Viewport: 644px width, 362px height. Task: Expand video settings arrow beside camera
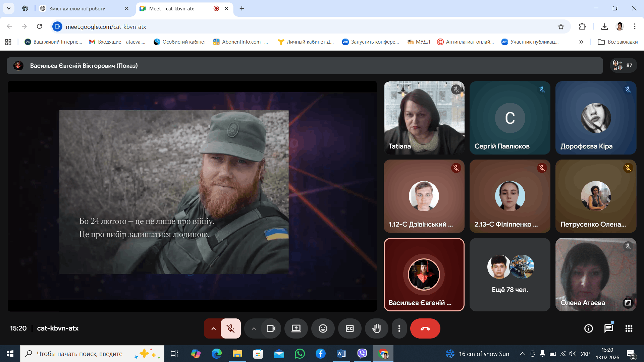[x=254, y=328]
